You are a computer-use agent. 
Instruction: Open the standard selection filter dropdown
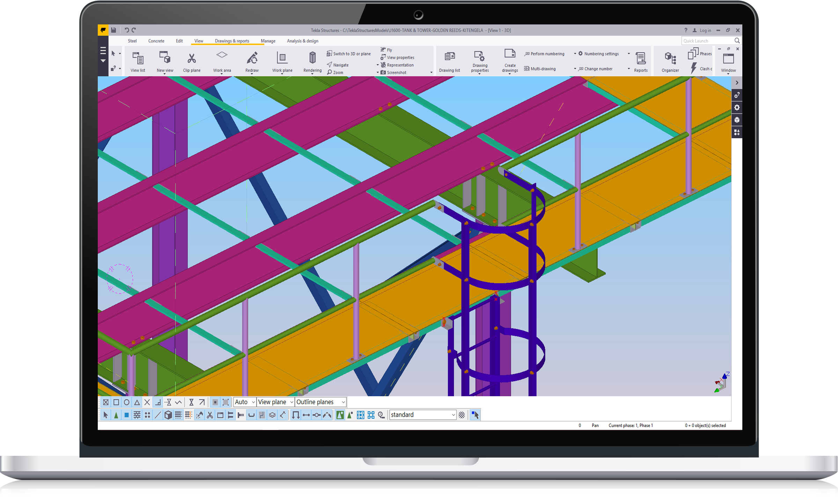tap(422, 415)
